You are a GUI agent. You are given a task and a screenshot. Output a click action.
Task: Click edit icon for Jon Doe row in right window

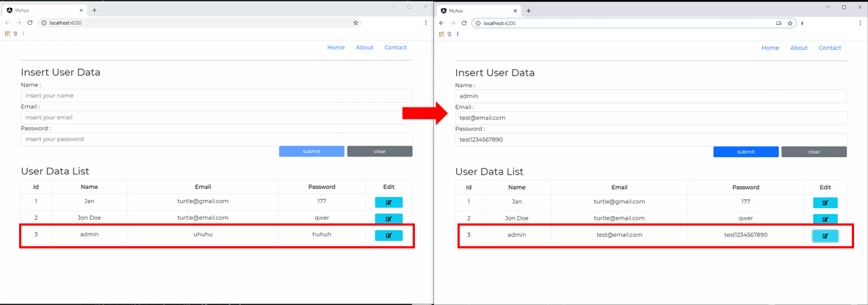click(x=825, y=219)
